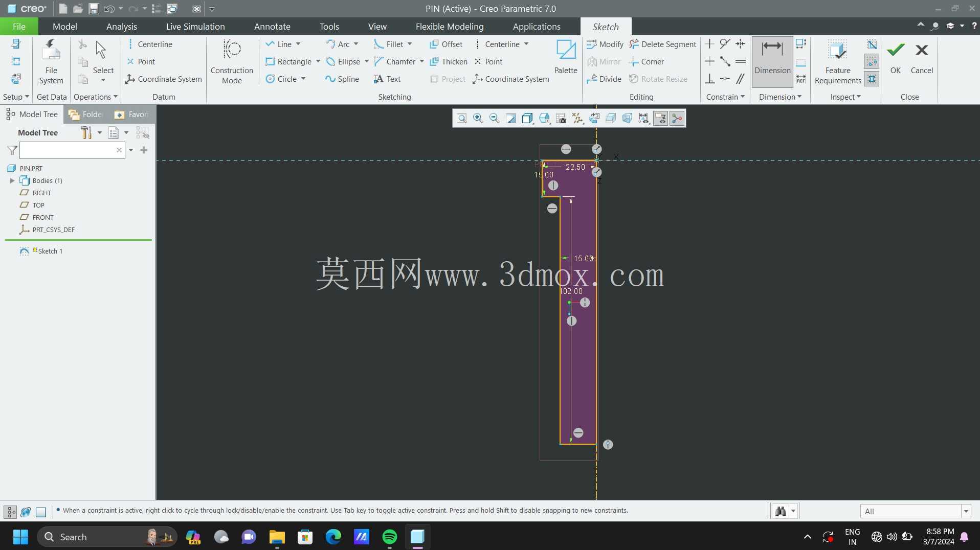Select the FRONT datum plane
Screen dimensions: 980x550
[x=43, y=218]
